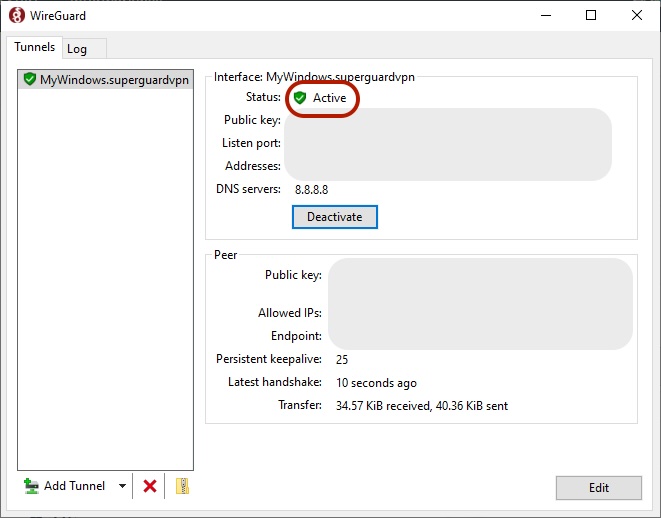The image size is (661, 518).
Task: Click the Interface: MyWindows.superguardvpn heading
Action: coord(314,77)
